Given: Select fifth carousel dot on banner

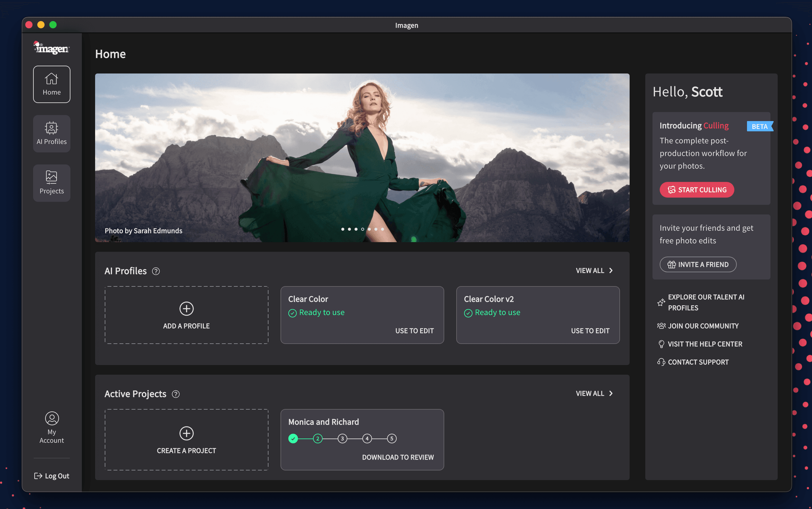Looking at the screenshot, I should [369, 229].
